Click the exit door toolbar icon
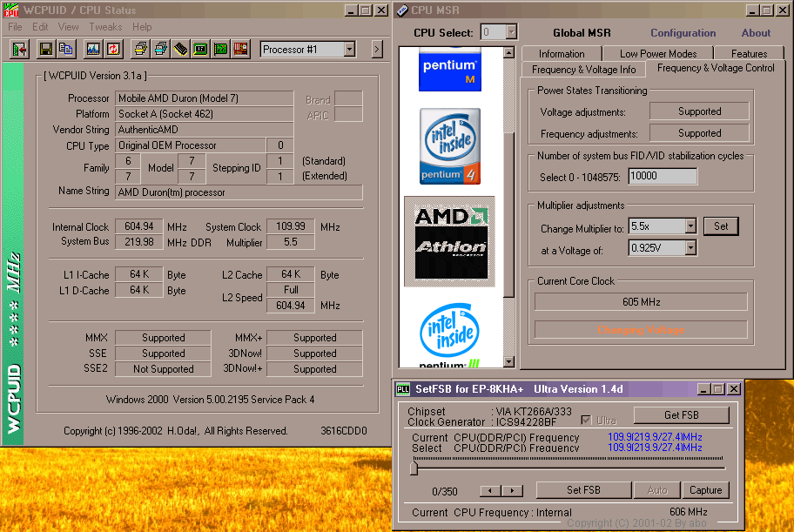The width and height of the screenshot is (794, 532). click(19, 50)
